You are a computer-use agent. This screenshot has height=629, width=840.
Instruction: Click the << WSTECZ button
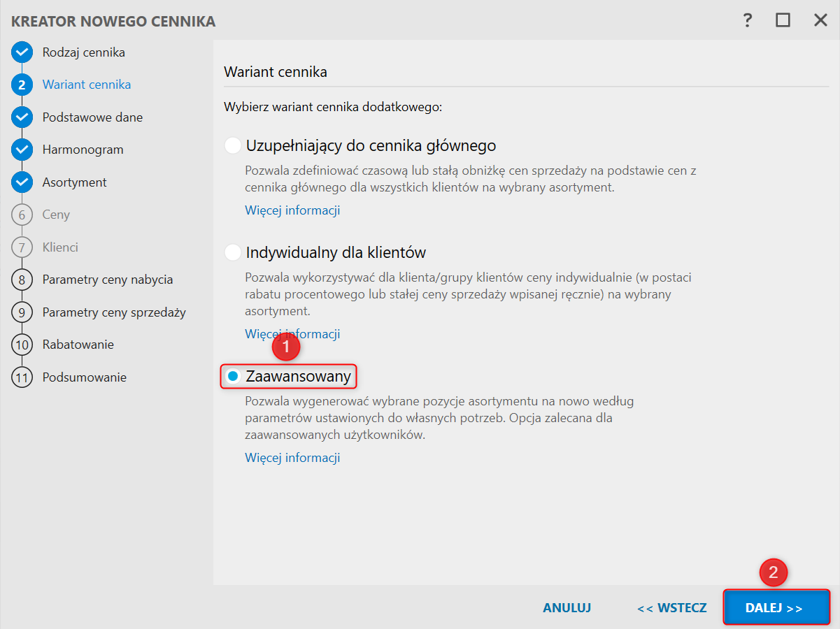[x=671, y=608]
